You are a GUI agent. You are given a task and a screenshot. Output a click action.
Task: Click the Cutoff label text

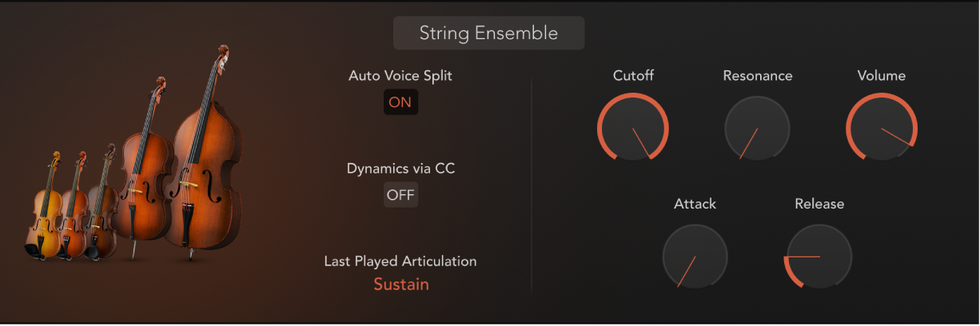click(x=632, y=76)
